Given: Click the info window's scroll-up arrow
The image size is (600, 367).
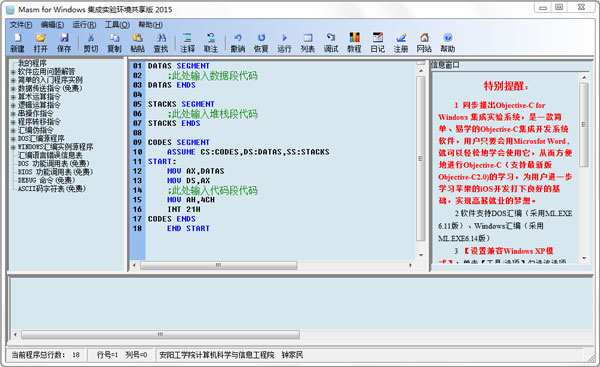Looking at the screenshot, I should coord(584,78).
